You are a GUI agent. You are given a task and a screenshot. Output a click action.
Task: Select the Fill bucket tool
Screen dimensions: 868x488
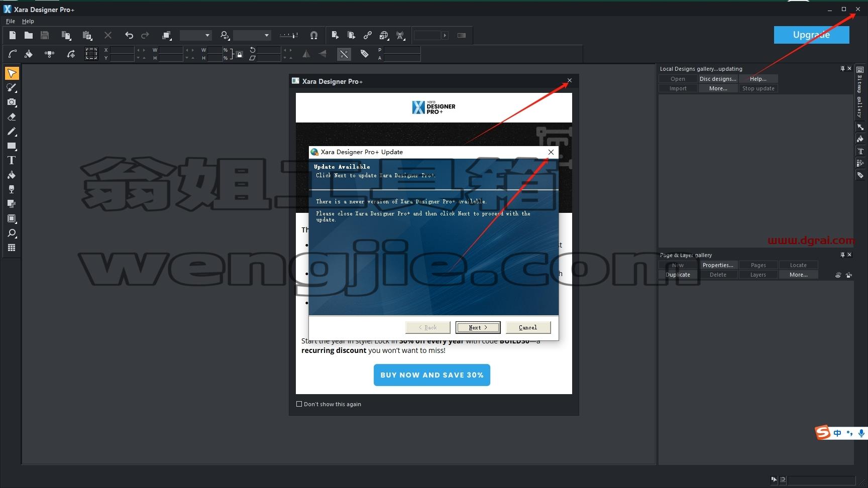(12, 175)
